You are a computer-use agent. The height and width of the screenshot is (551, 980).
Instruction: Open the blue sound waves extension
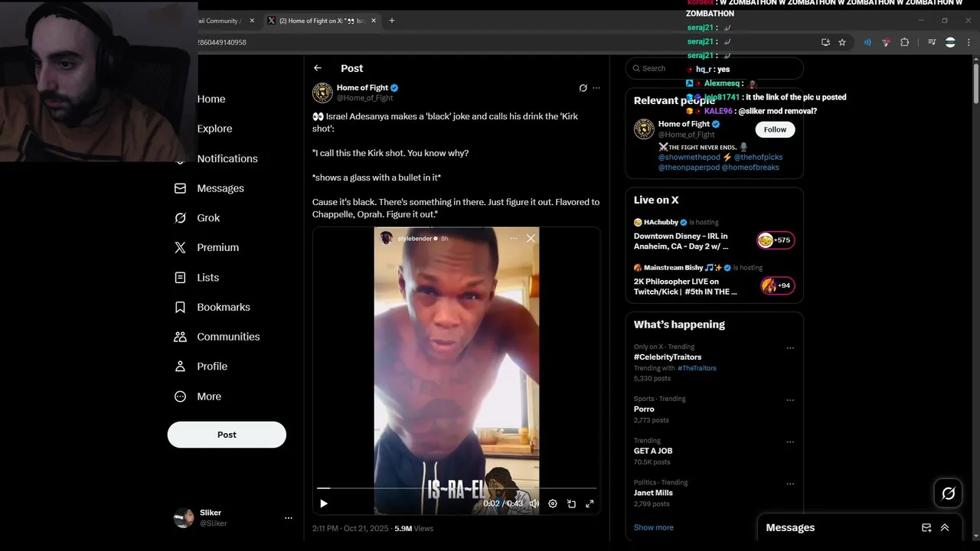(x=867, y=43)
